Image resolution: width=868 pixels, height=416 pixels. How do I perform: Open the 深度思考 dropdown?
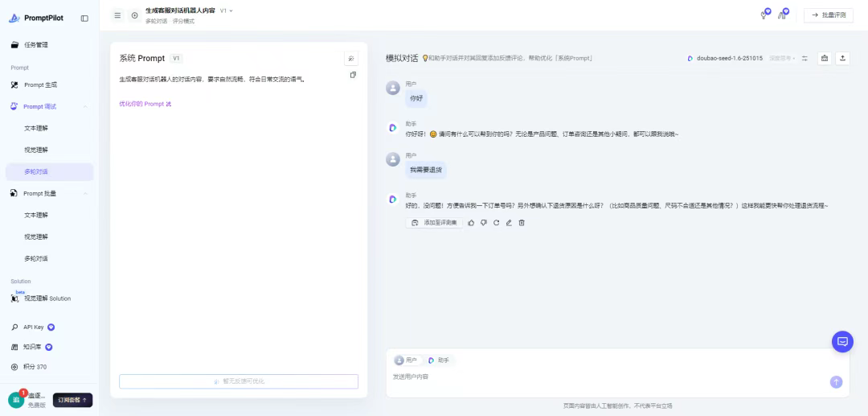[x=782, y=58]
